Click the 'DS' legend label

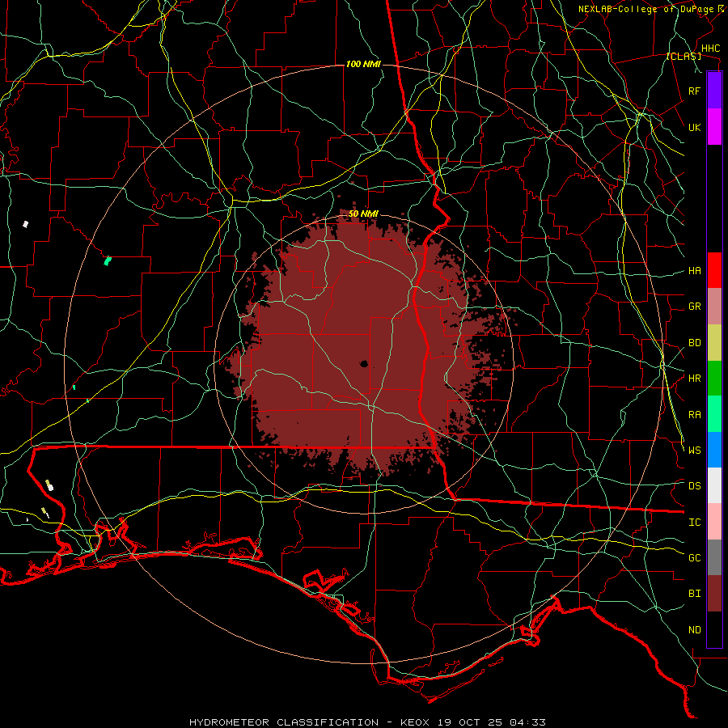pos(694,486)
